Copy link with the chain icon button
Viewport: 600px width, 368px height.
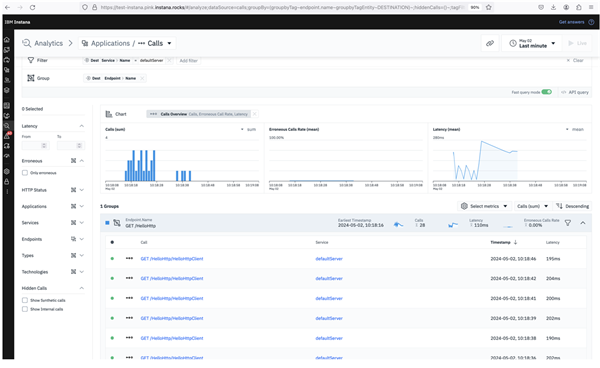click(490, 43)
